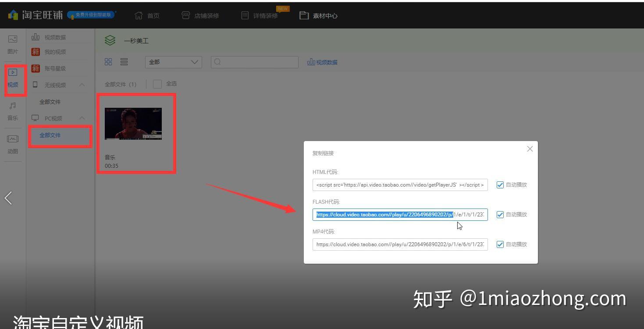Click the 一秒美工 shop name

coord(136,41)
